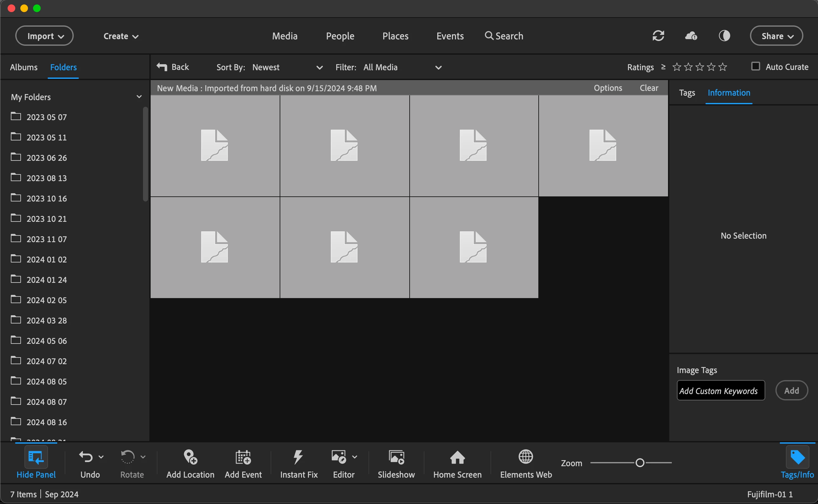Viewport: 818px width, 504px height.
Task: Click the Back button
Action: [x=173, y=67]
